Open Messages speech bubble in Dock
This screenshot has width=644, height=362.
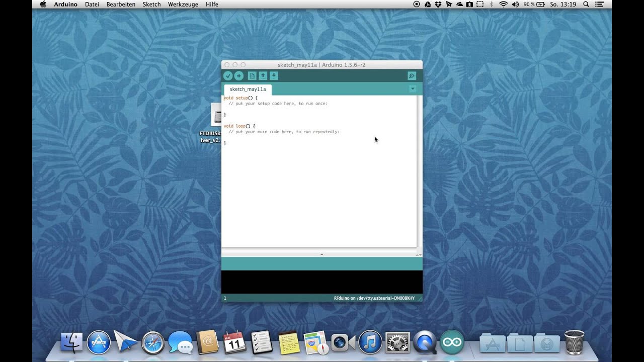click(180, 342)
